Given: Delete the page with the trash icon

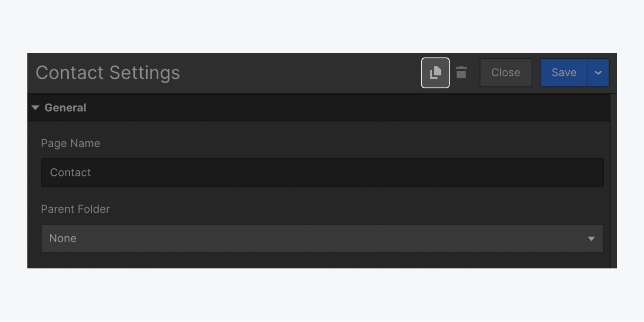Looking at the screenshot, I should (x=461, y=72).
